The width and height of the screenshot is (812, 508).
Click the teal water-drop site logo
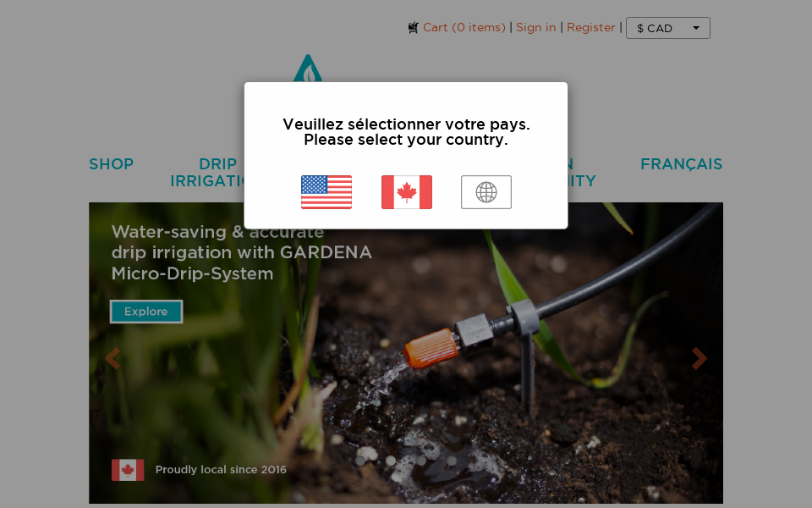click(x=308, y=68)
